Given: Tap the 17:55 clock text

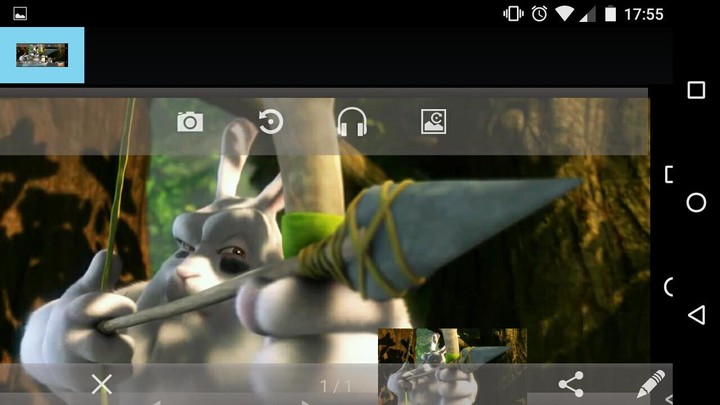Looking at the screenshot, I should (643, 14).
